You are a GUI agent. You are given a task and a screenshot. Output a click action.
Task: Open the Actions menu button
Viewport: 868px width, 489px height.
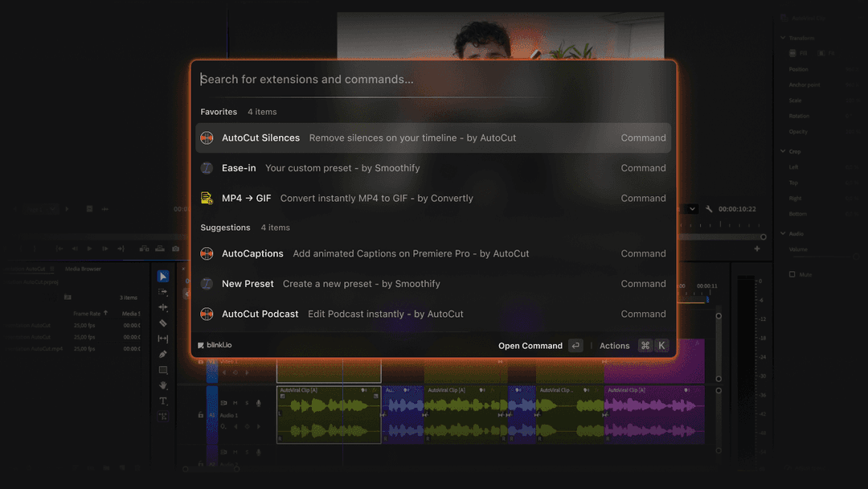[614, 346]
